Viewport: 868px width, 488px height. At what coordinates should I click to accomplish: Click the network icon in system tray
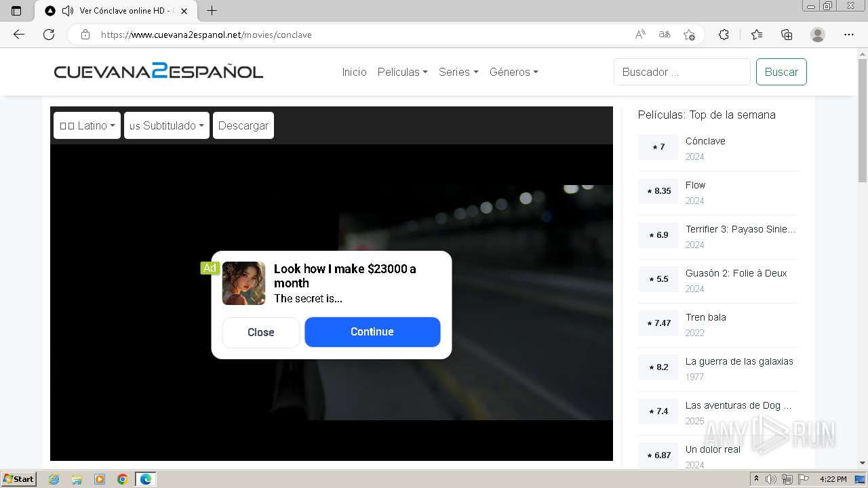787,479
